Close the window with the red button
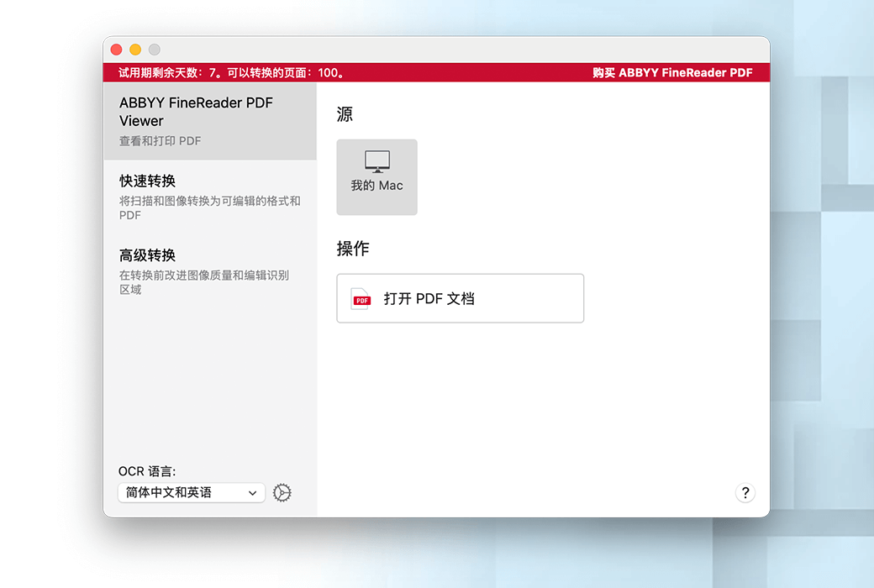Viewport: 874px width, 588px height. point(117,50)
